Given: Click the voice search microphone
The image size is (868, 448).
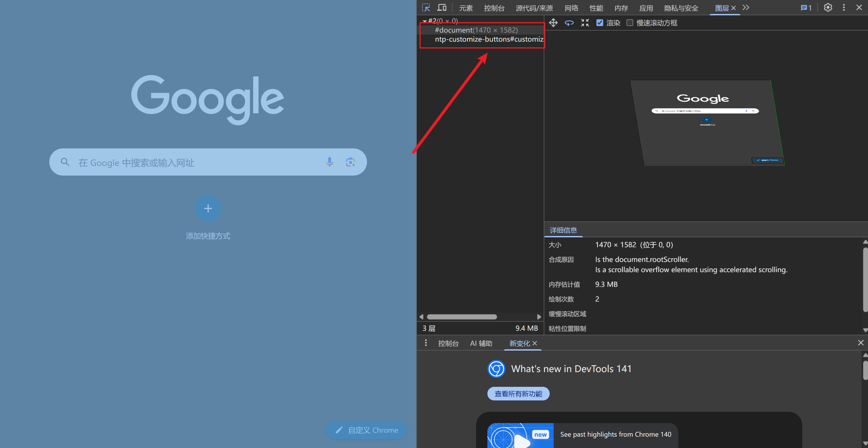Looking at the screenshot, I should pos(329,162).
